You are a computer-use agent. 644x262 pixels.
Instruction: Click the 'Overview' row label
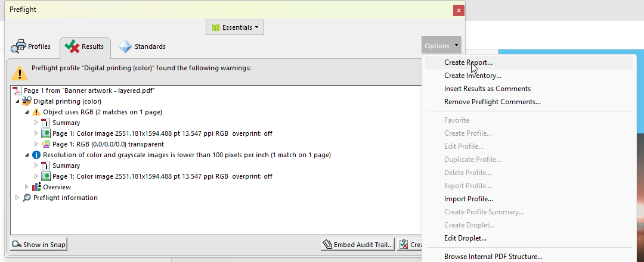pos(57,187)
